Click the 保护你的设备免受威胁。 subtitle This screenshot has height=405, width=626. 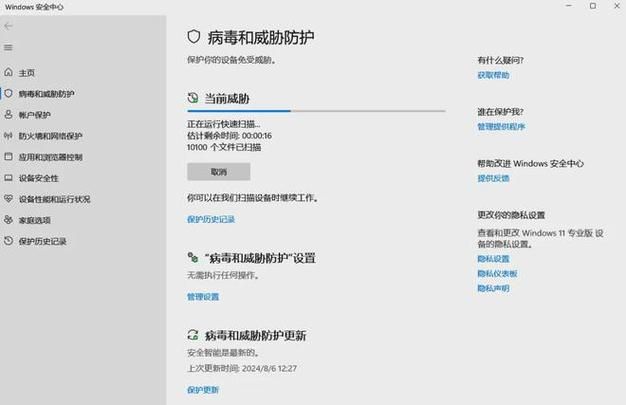pos(231,60)
